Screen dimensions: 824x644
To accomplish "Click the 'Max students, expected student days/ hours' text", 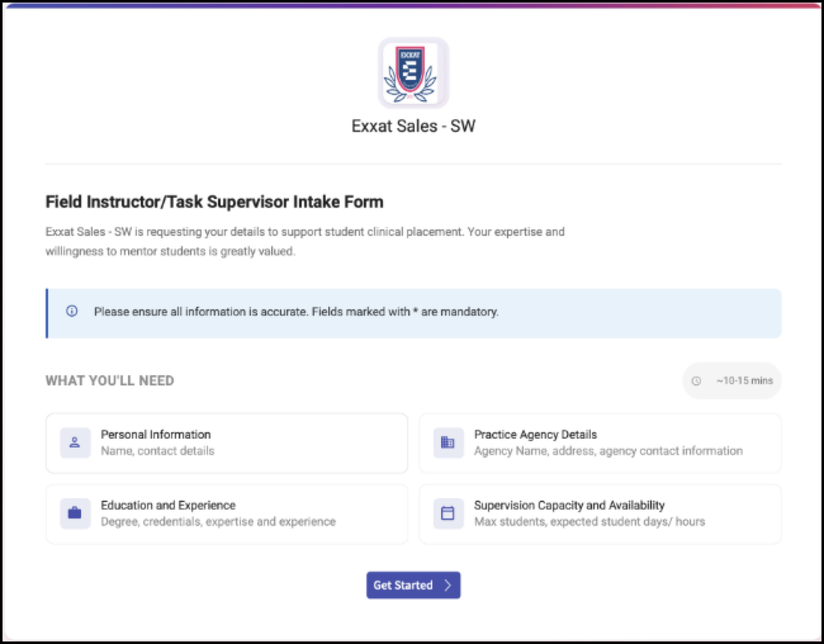I will [x=589, y=522].
